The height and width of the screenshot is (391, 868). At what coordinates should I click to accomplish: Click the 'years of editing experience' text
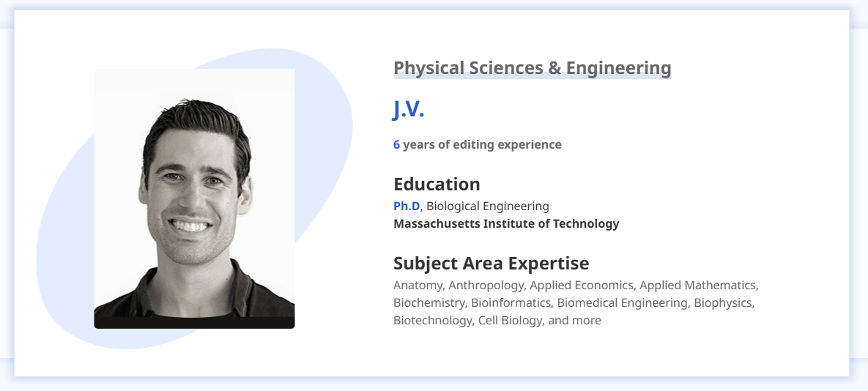point(482,144)
